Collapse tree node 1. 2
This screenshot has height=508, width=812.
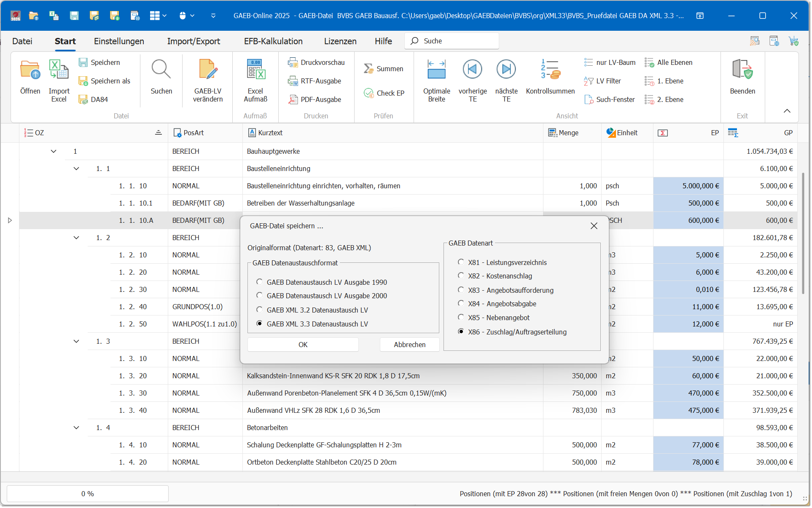pyautogui.click(x=76, y=238)
